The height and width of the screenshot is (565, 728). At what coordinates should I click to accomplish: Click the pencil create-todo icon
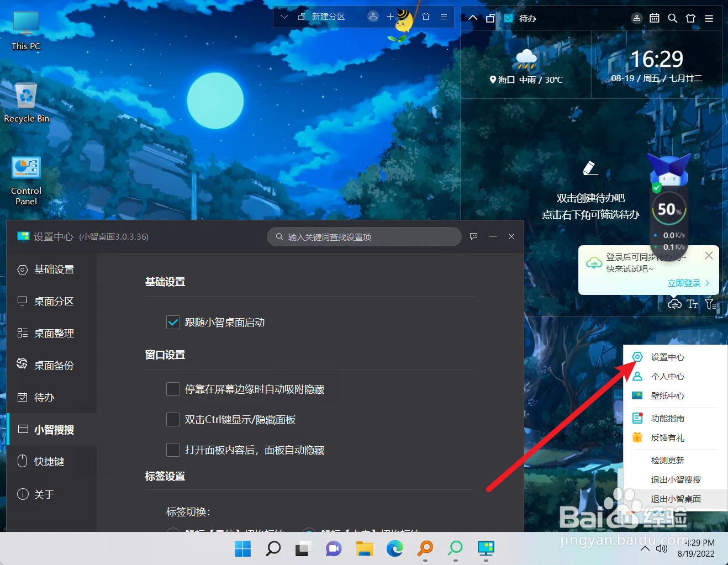(x=590, y=168)
